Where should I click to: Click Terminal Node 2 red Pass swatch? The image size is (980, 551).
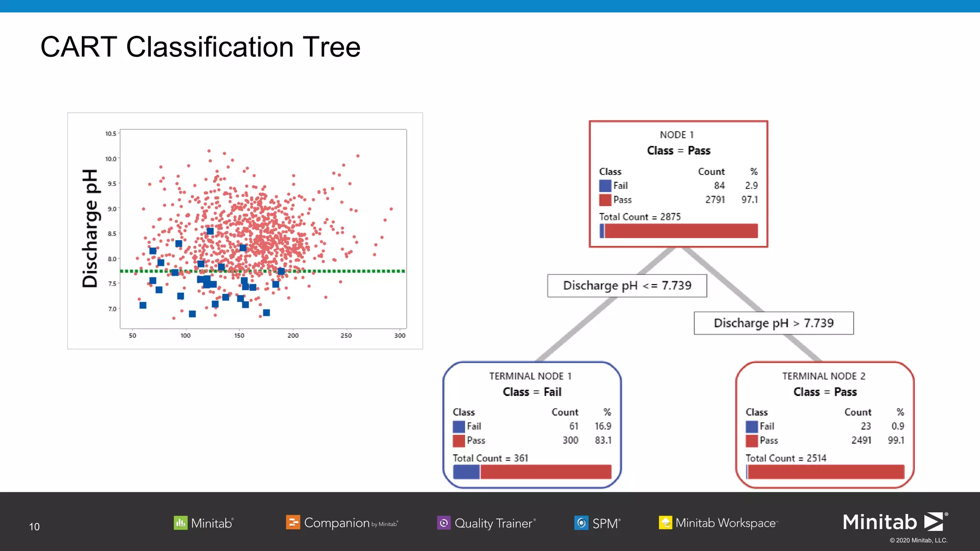(x=751, y=441)
